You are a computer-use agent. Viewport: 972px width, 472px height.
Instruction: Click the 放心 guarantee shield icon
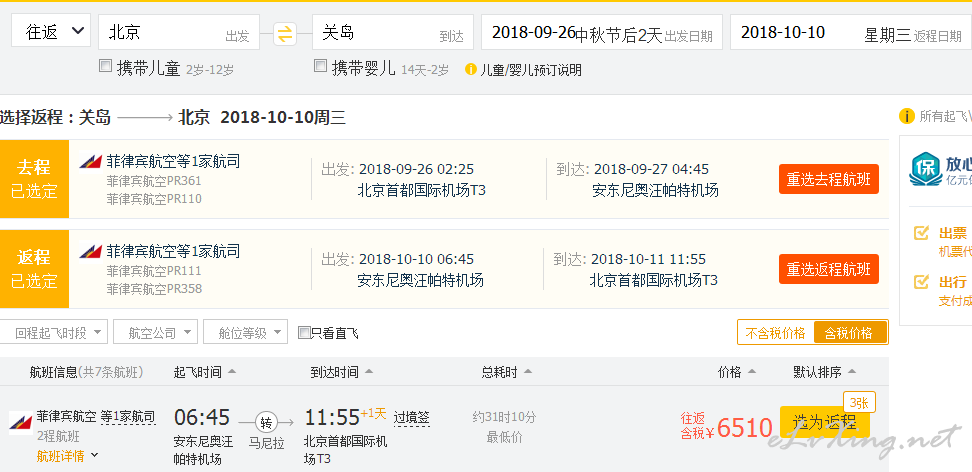925,169
